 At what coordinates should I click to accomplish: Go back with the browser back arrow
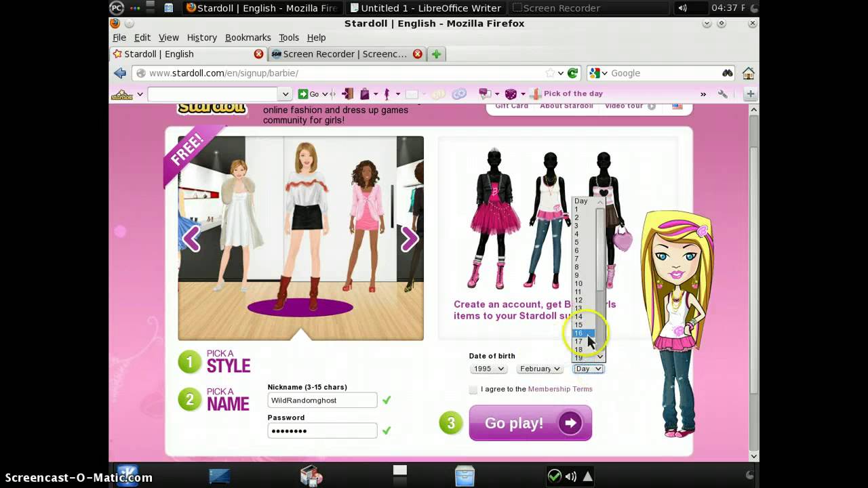click(120, 73)
